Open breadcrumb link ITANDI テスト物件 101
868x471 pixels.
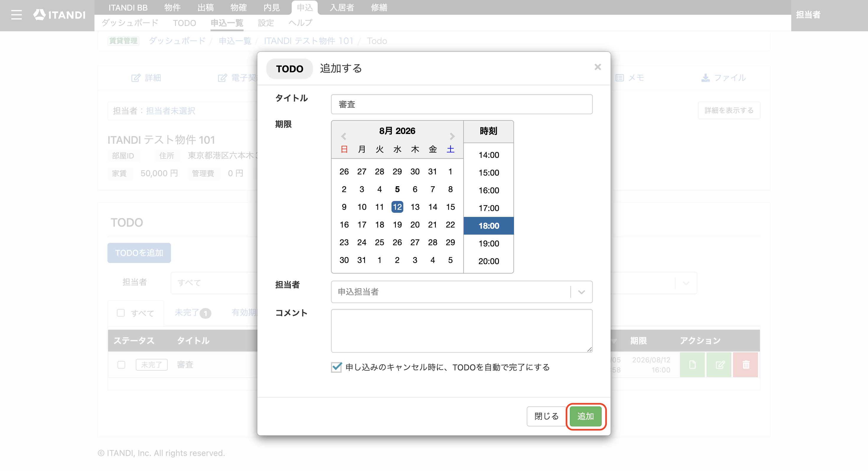[x=308, y=41]
